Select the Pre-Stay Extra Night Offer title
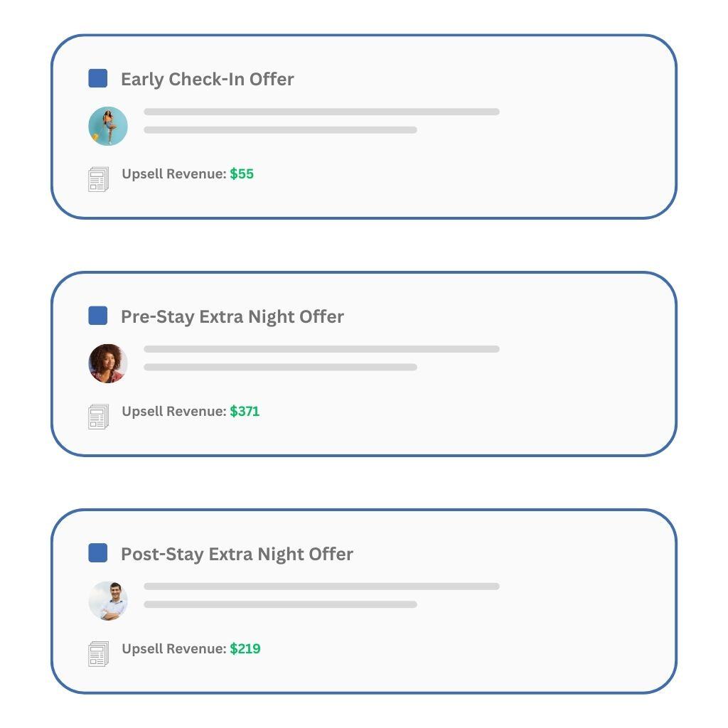This screenshot has height=728, width=728. [233, 316]
